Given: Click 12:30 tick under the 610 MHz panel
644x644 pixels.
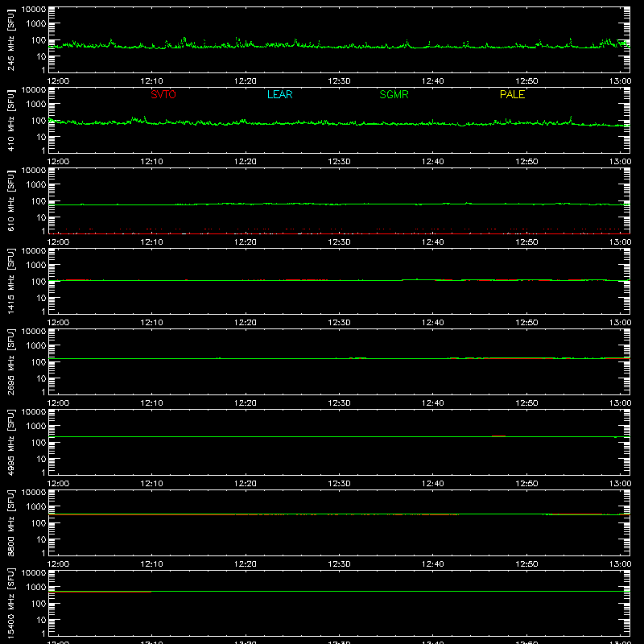Looking at the screenshot, I should tap(339, 242).
